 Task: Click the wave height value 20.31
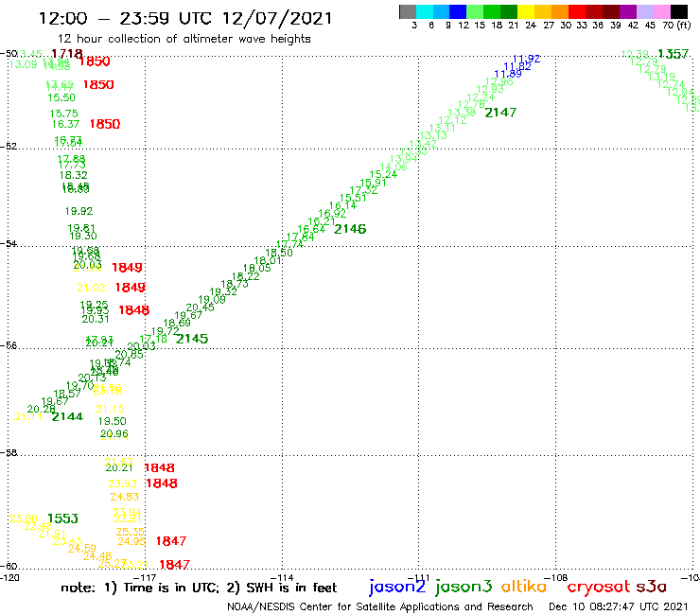(96, 319)
